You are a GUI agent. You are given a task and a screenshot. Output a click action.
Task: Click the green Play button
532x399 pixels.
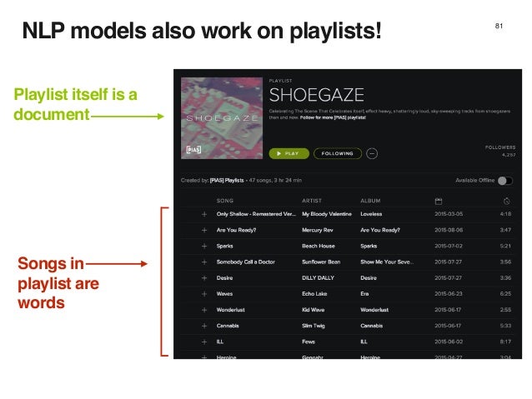pyautogui.click(x=289, y=153)
